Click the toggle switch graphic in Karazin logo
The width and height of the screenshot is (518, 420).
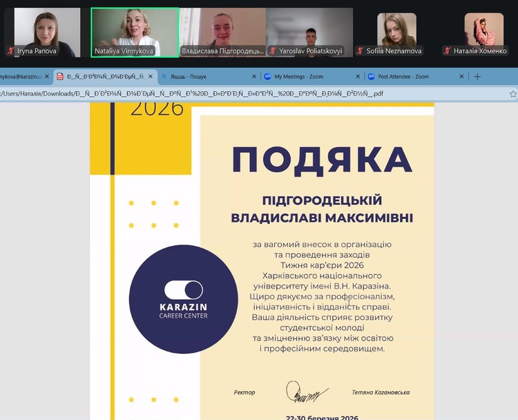pyautogui.click(x=184, y=289)
